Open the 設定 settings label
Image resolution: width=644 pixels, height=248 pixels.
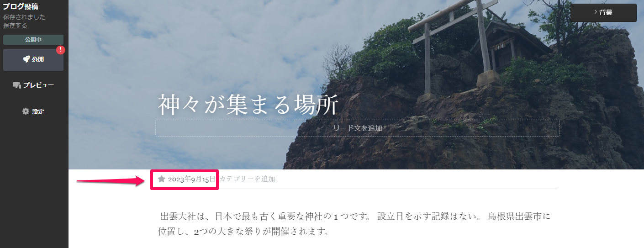click(x=38, y=111)
